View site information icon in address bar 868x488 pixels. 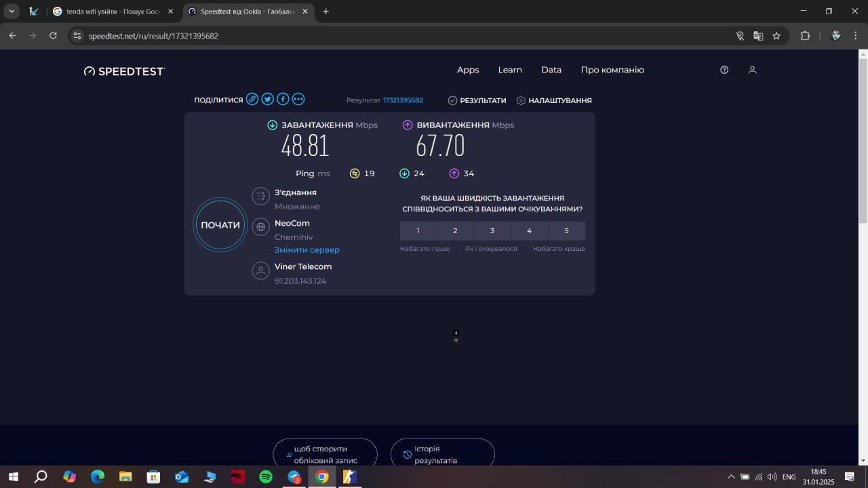click(x=77, y=36)
